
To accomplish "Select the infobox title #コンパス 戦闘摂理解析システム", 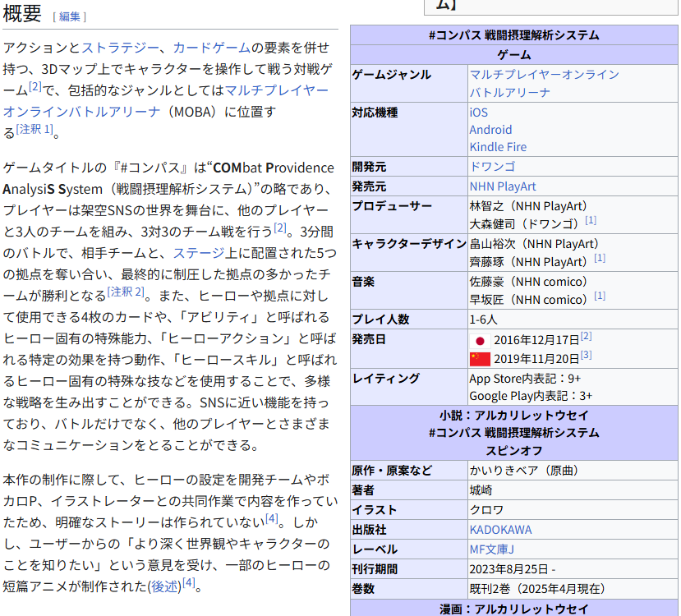I will click(x=514, y=35).
